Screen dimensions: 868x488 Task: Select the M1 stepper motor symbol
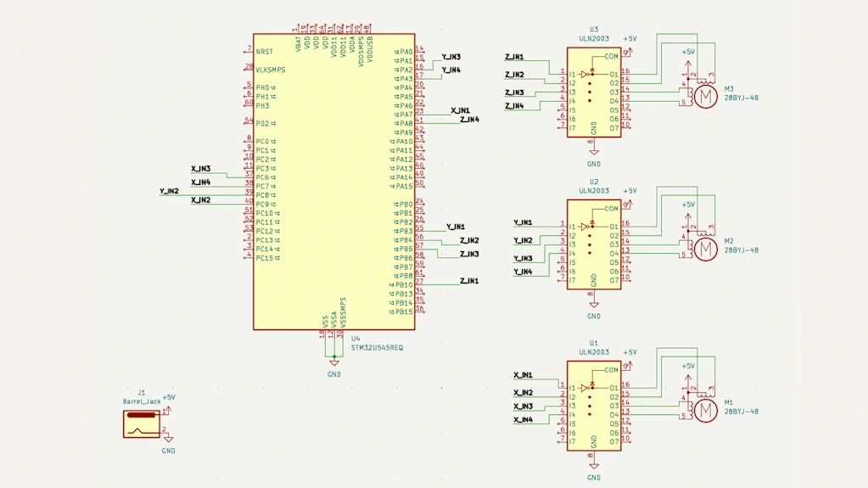pyautogui.click(x=705, y=411)
